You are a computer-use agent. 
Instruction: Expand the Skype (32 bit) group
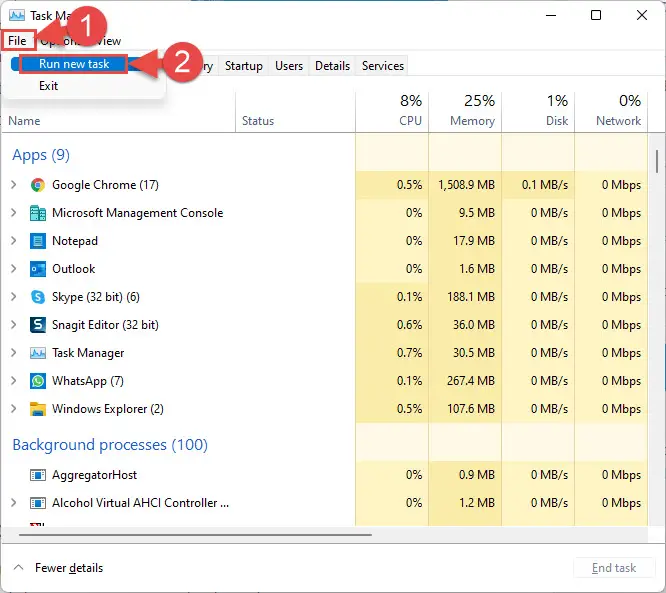(14, 296)
